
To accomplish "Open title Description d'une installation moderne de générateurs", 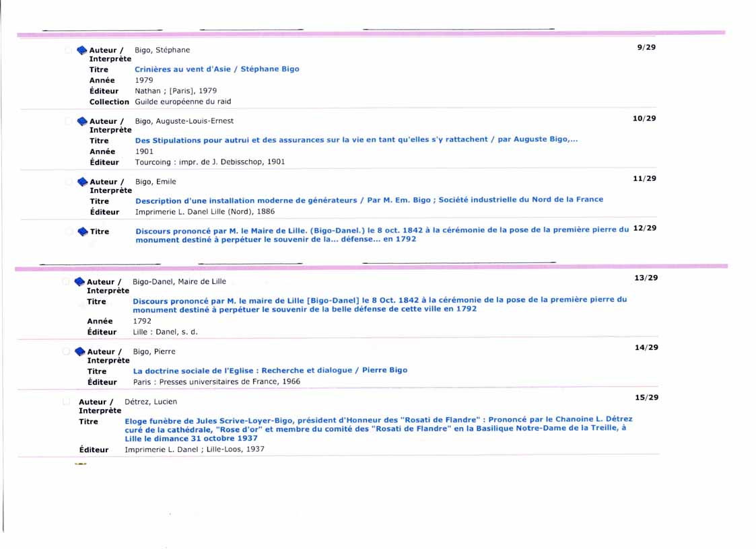I will pyautogui.click(x=370, y=200).
